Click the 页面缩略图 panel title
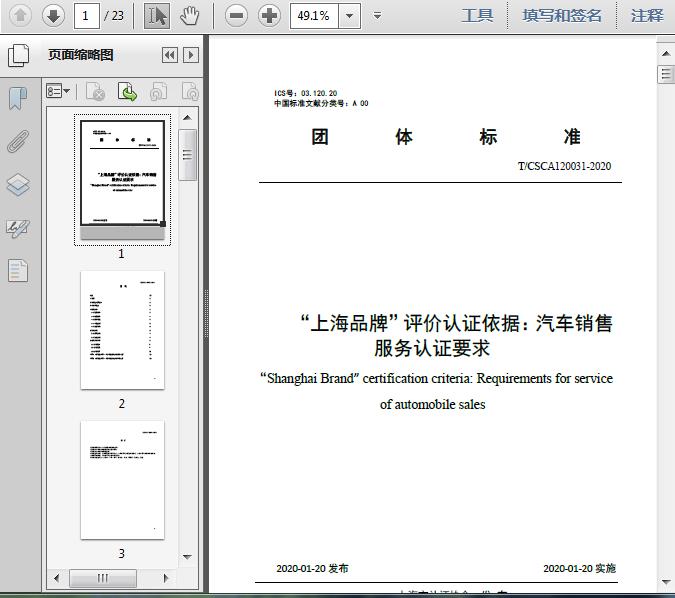 (81, 55)
